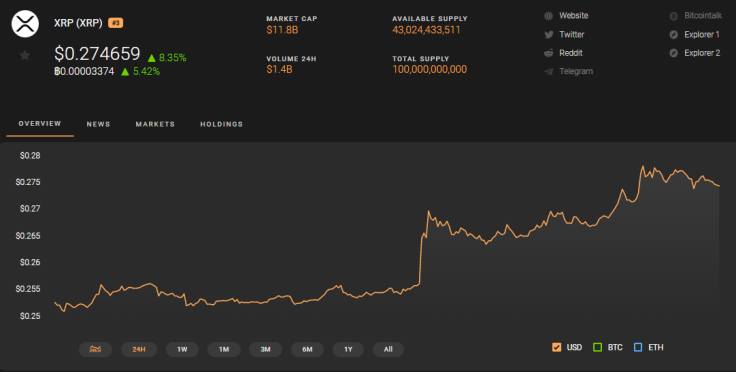The width and height of the screenshot is (736, 372).
Task: Click the XRP (XRP) title
Action: (x=78, y=23)
